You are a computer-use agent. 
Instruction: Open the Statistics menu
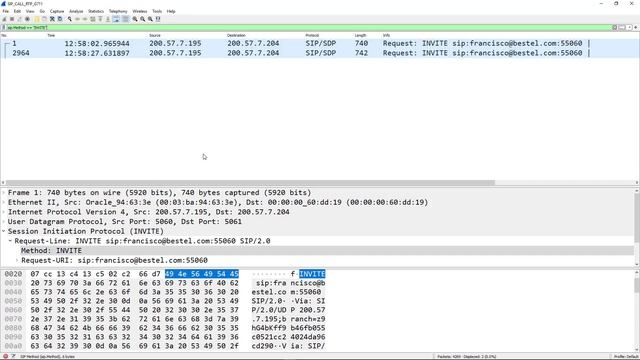coord(96,11)
